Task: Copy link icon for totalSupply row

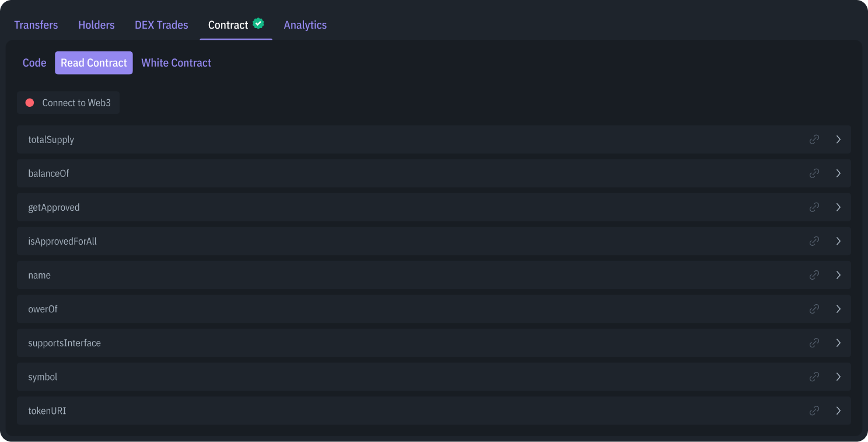Action: coord(814,140)
